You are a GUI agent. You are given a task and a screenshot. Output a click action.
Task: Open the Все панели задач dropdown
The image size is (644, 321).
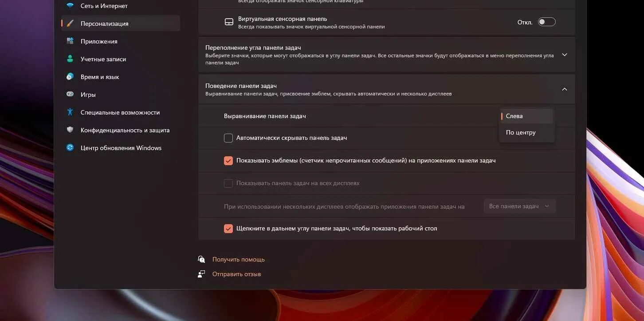click(x=519, y=206)
